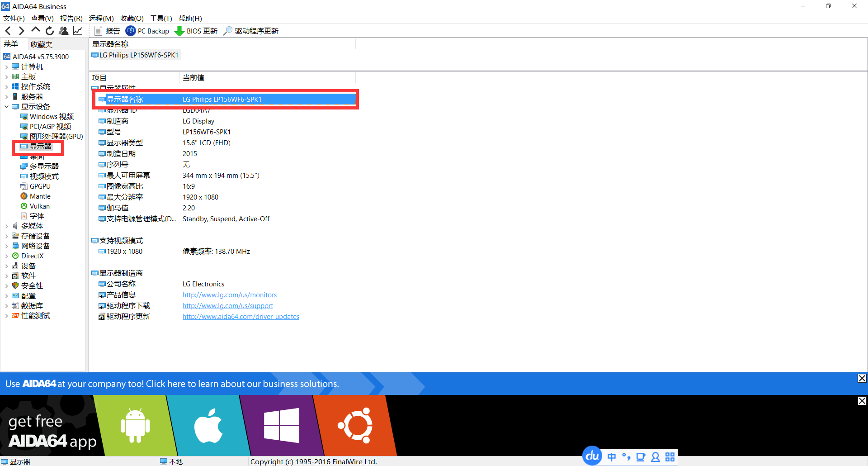Click the 软件 software icon in tree
Viewport: 868px width, 466px height.
coord(15,276)
